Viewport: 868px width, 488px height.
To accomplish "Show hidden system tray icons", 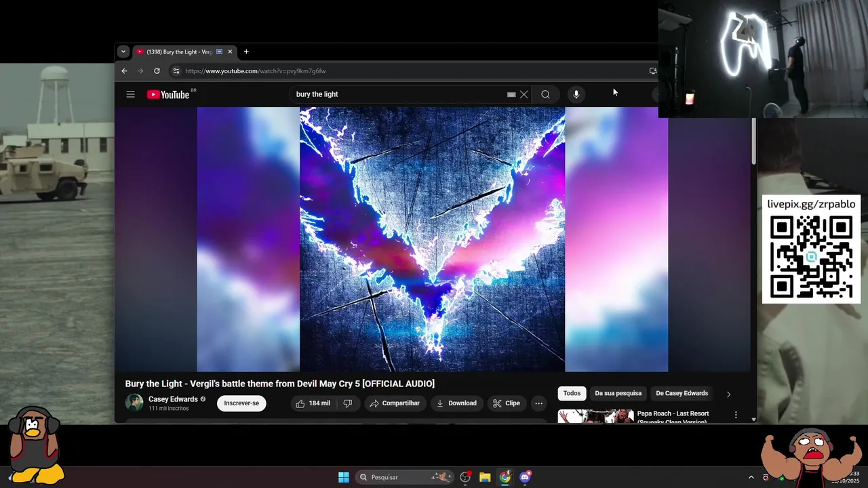I will click(751, 477).
